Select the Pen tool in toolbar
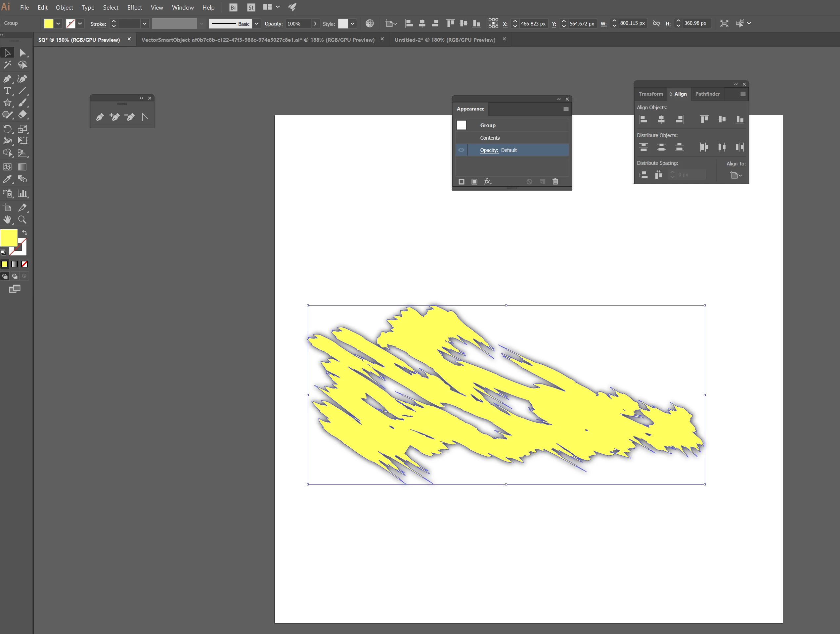This screenshot has height=634, width=840. [7, 79]
